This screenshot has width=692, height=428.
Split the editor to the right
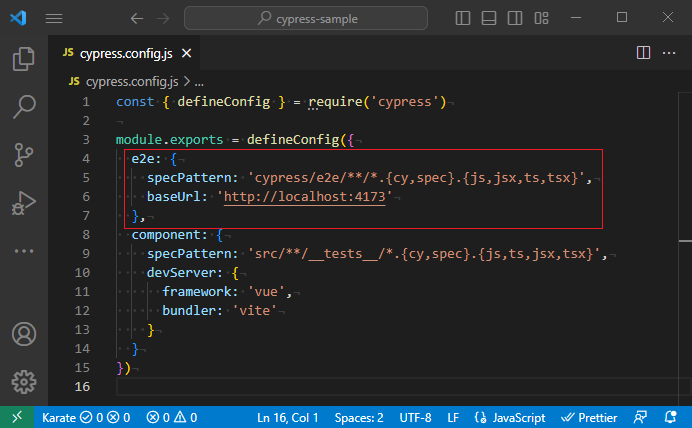(643, 53)
